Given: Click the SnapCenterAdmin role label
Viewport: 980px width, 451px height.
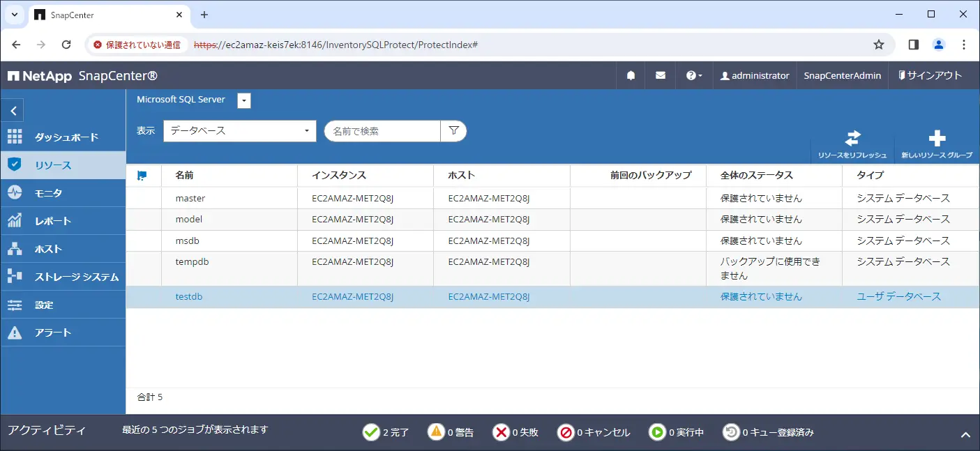Looking at the screenshot, I should (842, 75).
